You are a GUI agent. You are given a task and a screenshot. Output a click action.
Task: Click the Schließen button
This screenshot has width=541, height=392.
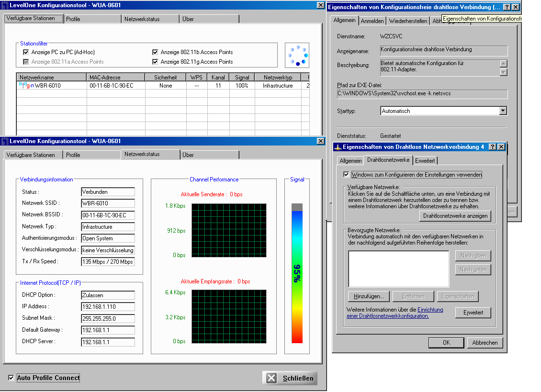(290, 378)
